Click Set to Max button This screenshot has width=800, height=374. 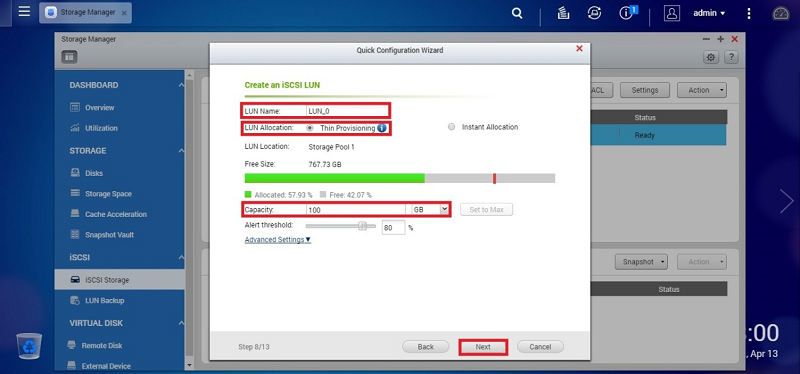[x=486, y=209]
